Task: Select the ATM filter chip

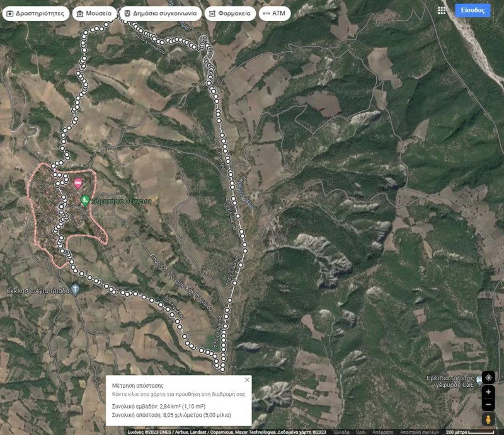Action: point(275,13)
